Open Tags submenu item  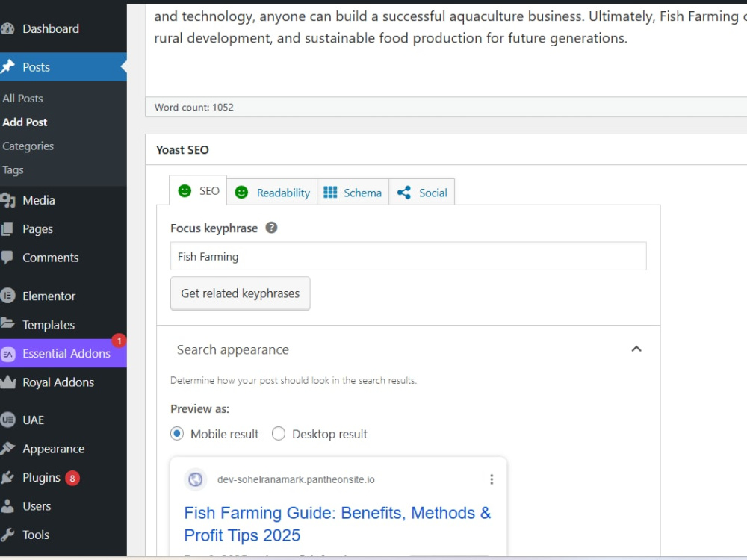coord(13,170)
